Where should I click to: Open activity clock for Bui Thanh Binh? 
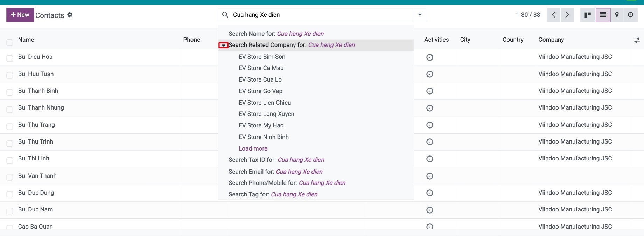(x=430, y=91)
